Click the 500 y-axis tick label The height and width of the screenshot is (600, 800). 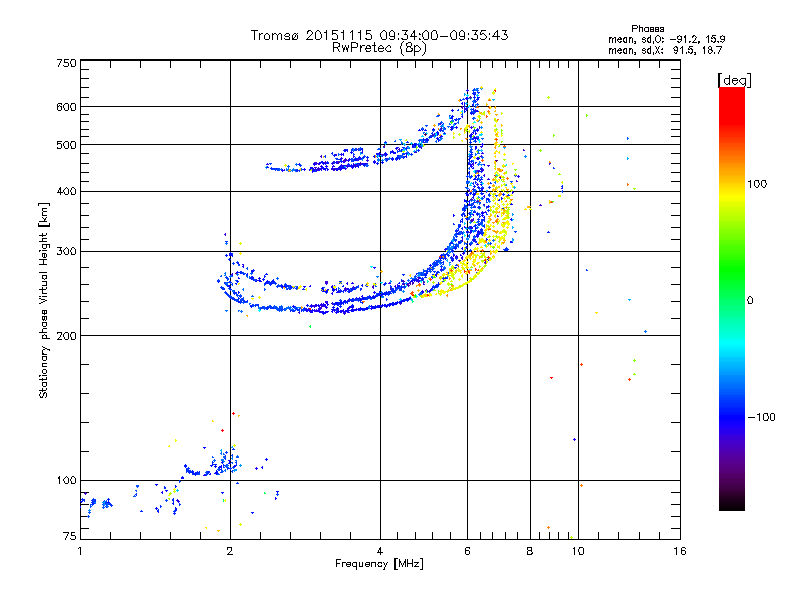[x=66, y=145]
